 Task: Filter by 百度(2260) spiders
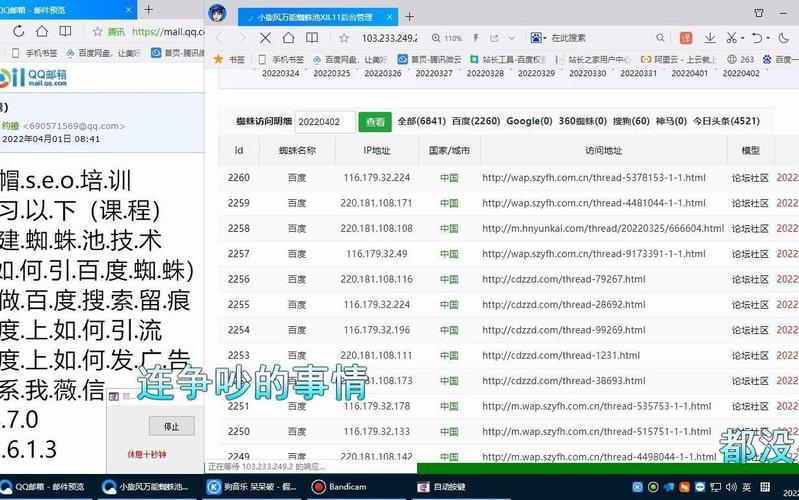476,121
